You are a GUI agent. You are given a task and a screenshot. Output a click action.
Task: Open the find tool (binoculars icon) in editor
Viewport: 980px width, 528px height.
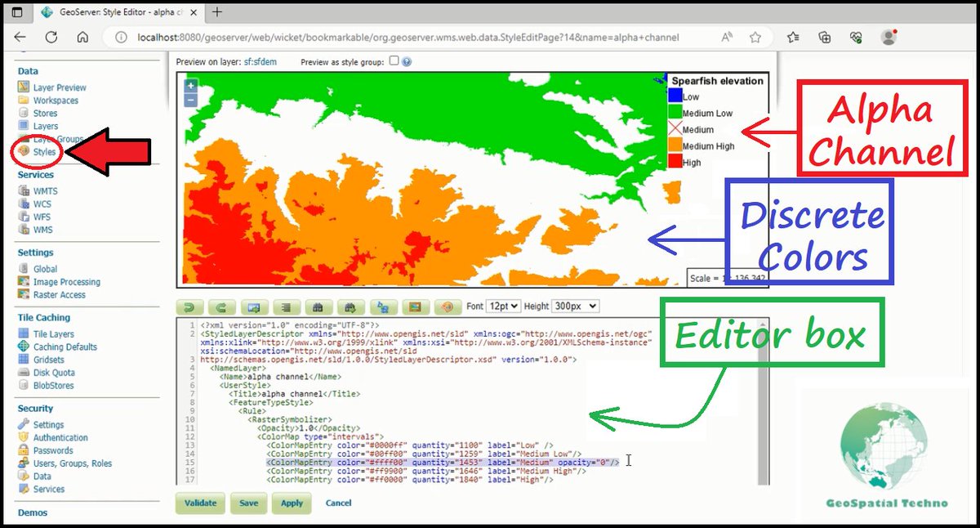(318, 307)
